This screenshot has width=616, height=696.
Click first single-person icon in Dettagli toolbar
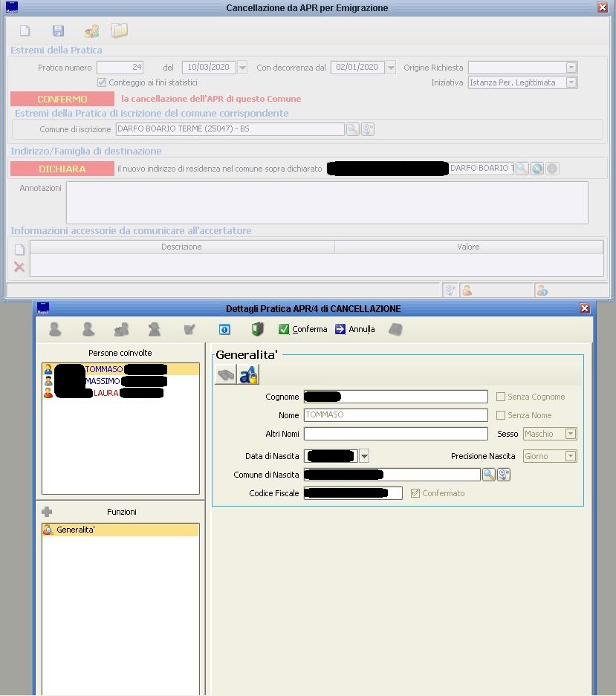click(x=55, y=329)
